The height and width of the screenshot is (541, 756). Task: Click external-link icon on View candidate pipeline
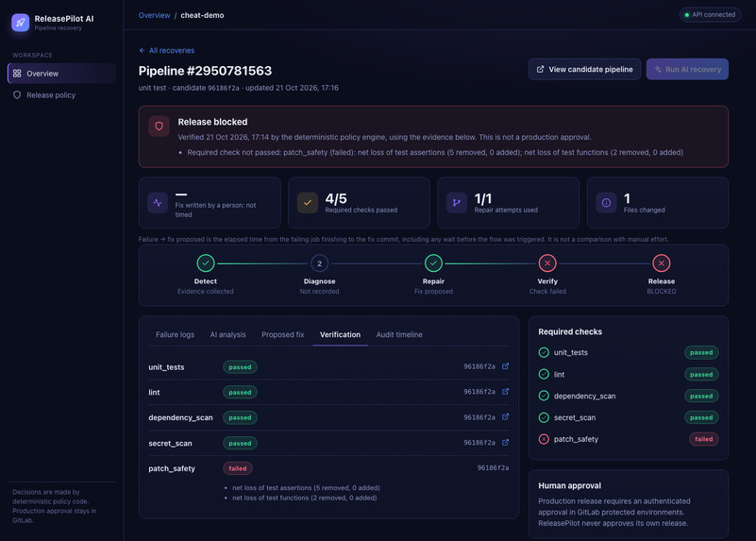[541, 70]
